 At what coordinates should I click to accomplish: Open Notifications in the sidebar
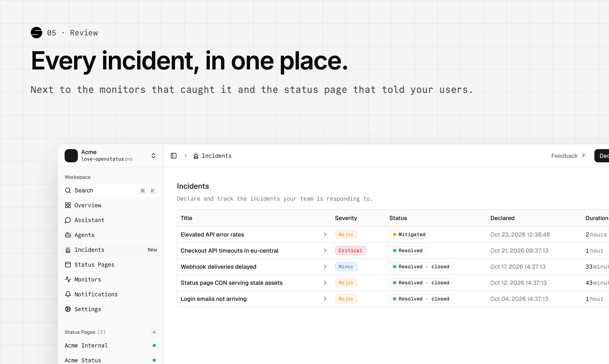(111, 294)
